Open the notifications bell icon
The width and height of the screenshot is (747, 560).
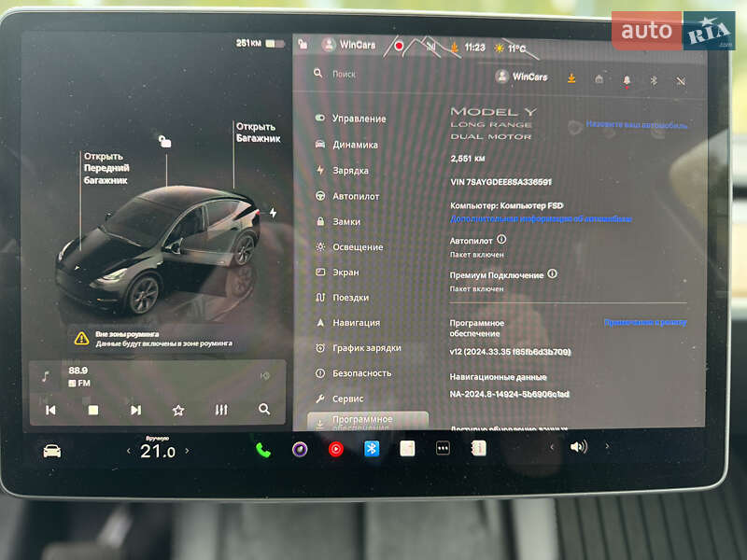tap(626, 81)
